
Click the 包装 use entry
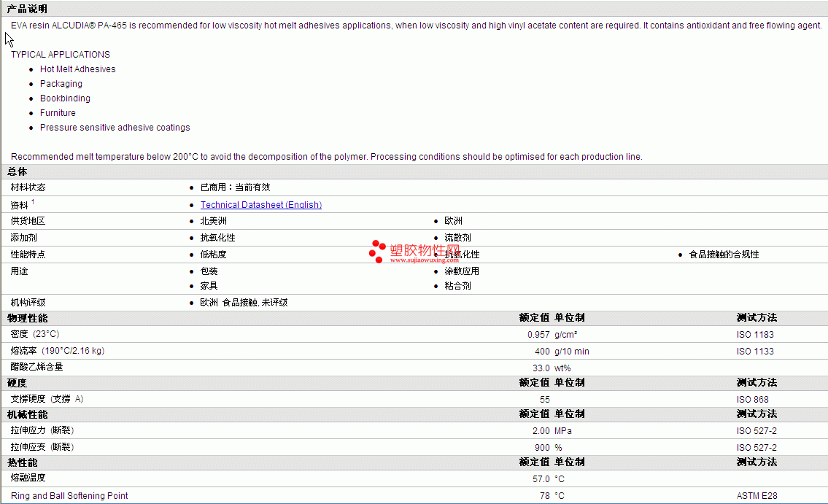point(209,271)
